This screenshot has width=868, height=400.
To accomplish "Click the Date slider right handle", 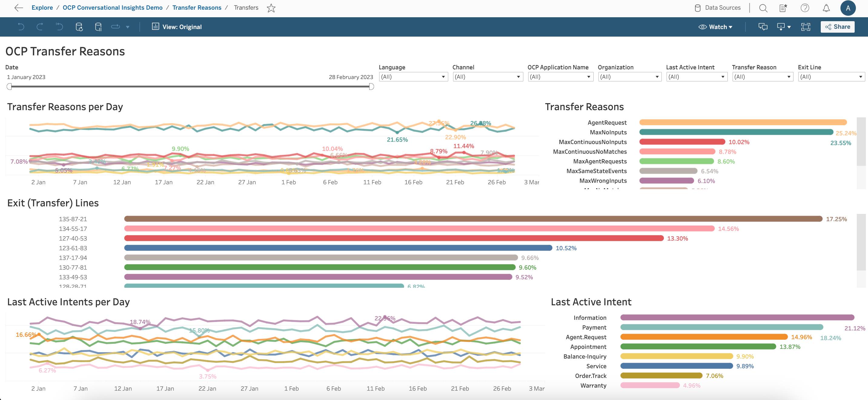I will point(371,87).
